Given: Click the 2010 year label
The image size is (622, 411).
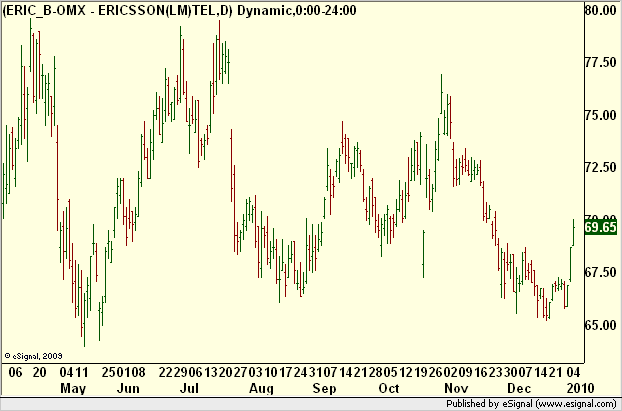Looking at the screenshot, I should coord(579,388).
